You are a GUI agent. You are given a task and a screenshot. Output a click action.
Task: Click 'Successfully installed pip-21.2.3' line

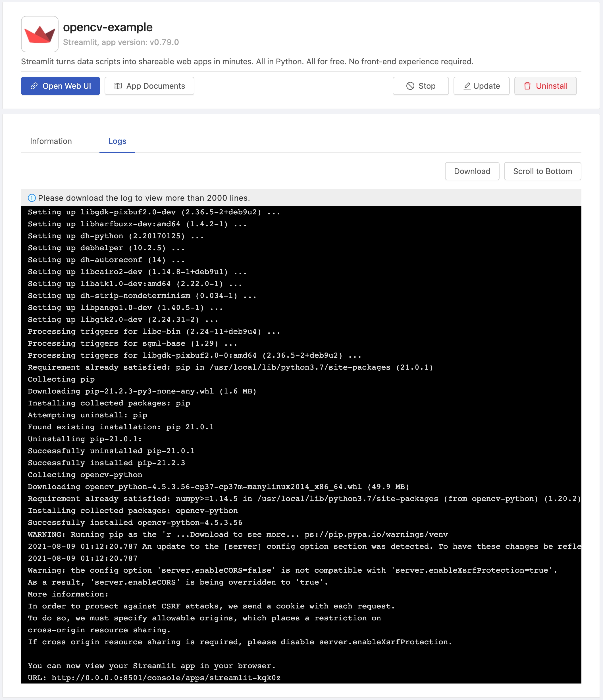click(106, 463)
